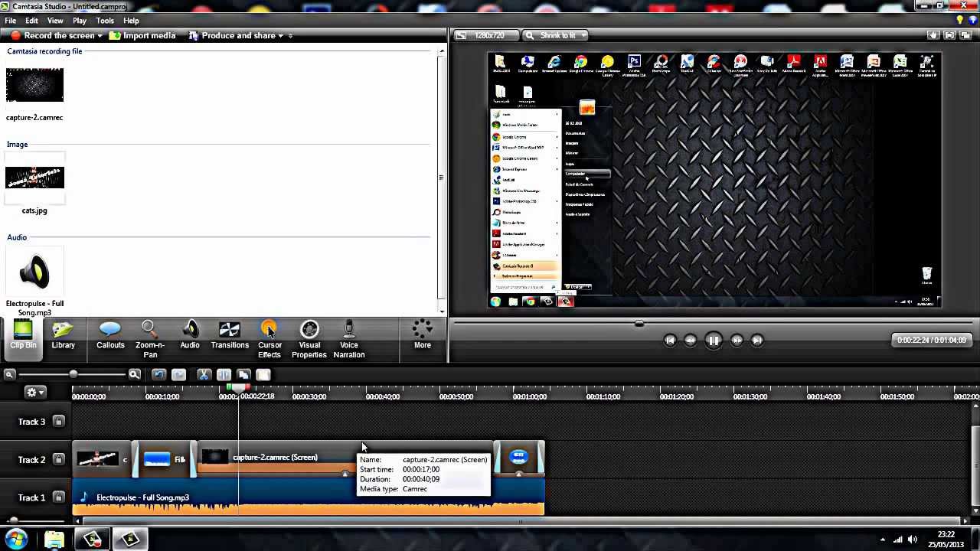Viewport: 980px width, 551px height.
Task: Open the Zoom-n-Pan tool
Action: point(150,340)
